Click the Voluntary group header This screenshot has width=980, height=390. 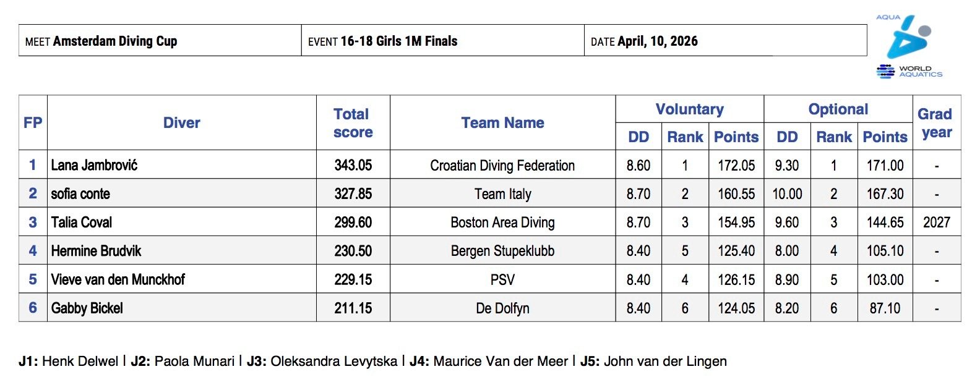point(689,109)
